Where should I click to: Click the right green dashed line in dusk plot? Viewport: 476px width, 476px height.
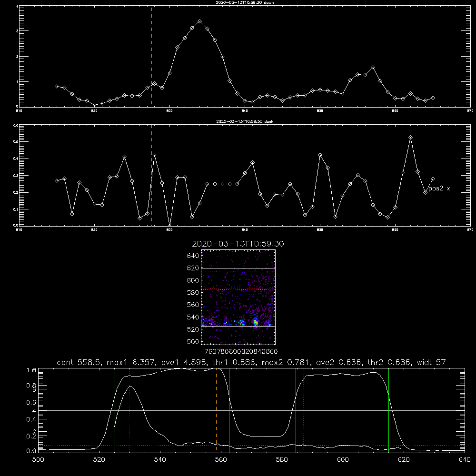(263, 175)
